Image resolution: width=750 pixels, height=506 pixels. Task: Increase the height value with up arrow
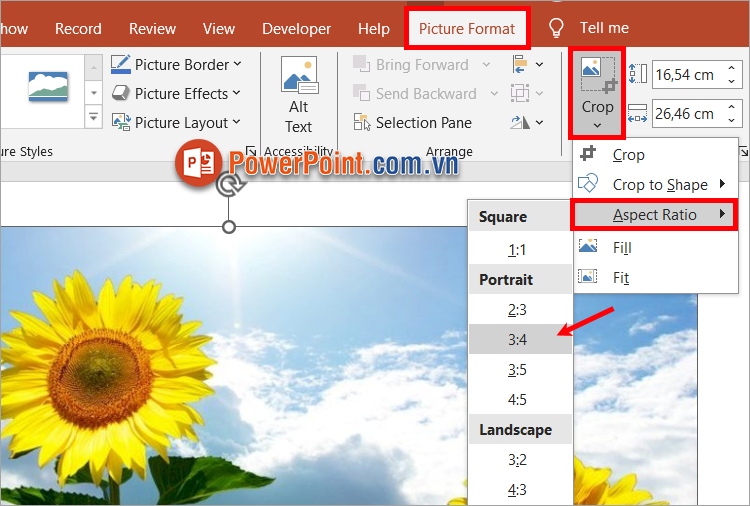[x=731, y=68]
